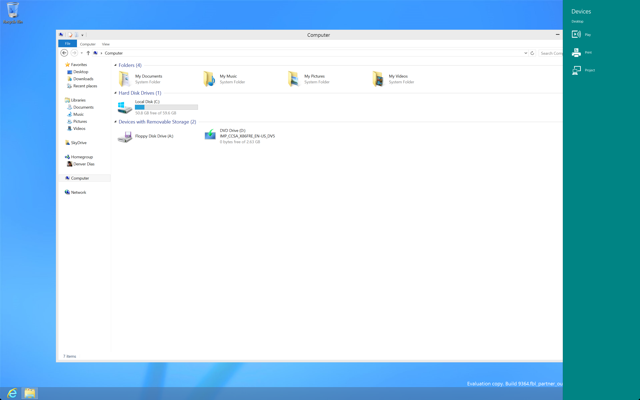Image resolution: width=640 pixels, height=400 pixels.
Task: Click the Properties icon in the quick access toolbar
Action: [70, 35]
